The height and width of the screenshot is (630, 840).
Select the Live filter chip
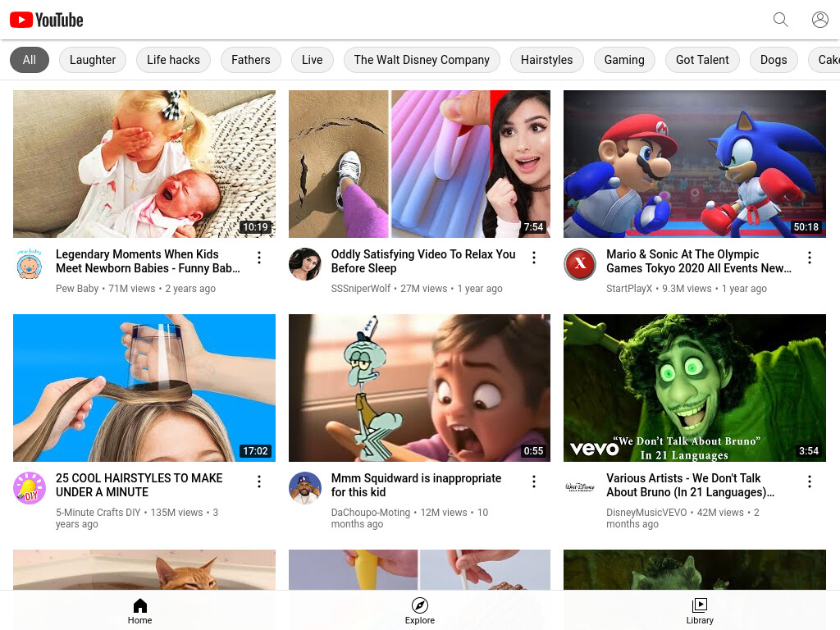(x=313, y=60)
